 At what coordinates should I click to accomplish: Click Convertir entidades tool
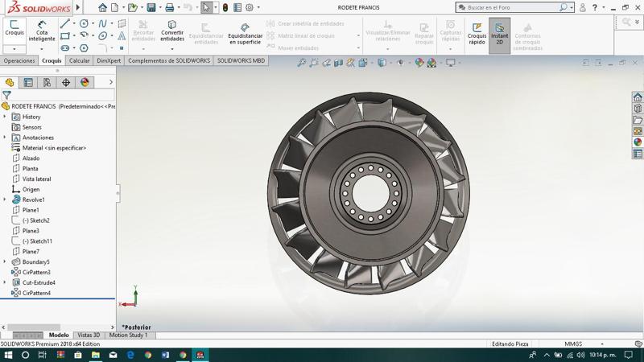172,31
